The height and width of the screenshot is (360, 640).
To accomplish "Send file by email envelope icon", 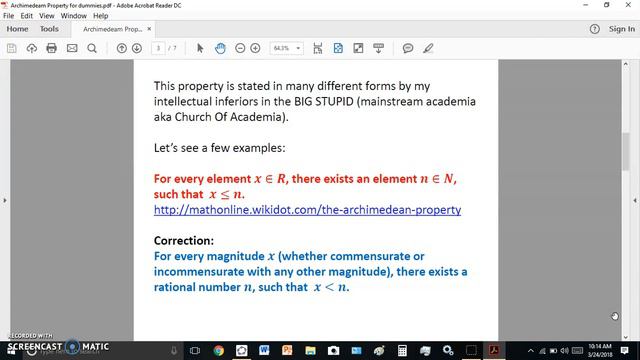I will tap(72, 48).
